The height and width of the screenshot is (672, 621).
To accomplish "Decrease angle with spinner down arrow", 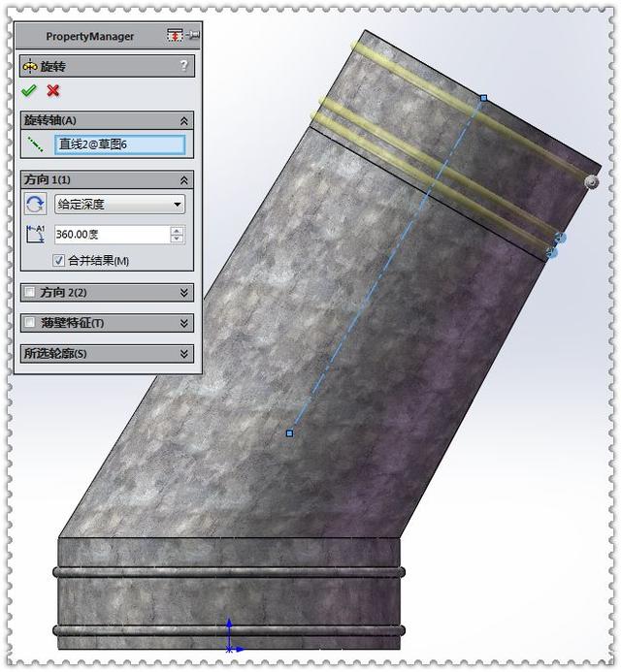I will pos(178,239).
